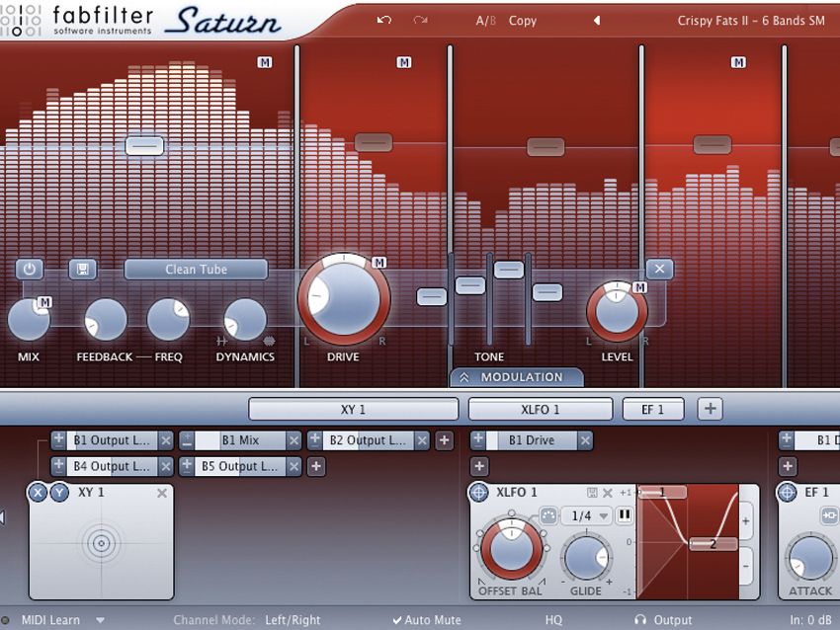This screenshot has width=840, height=630.
Task: Click the second band's M modulation indicator
Action: pyautogui.click(x=404, y=62)
